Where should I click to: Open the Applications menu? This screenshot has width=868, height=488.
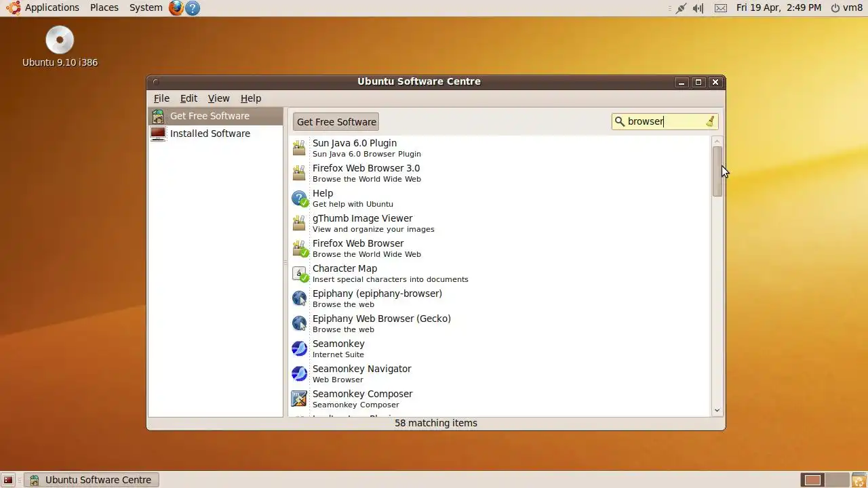point(52,7)
